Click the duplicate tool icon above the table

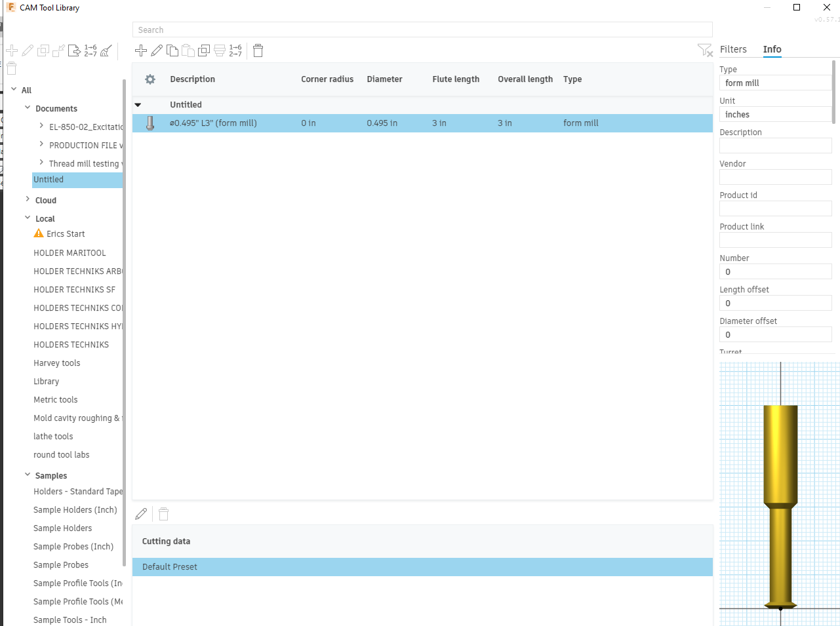[x=204, y=50]
